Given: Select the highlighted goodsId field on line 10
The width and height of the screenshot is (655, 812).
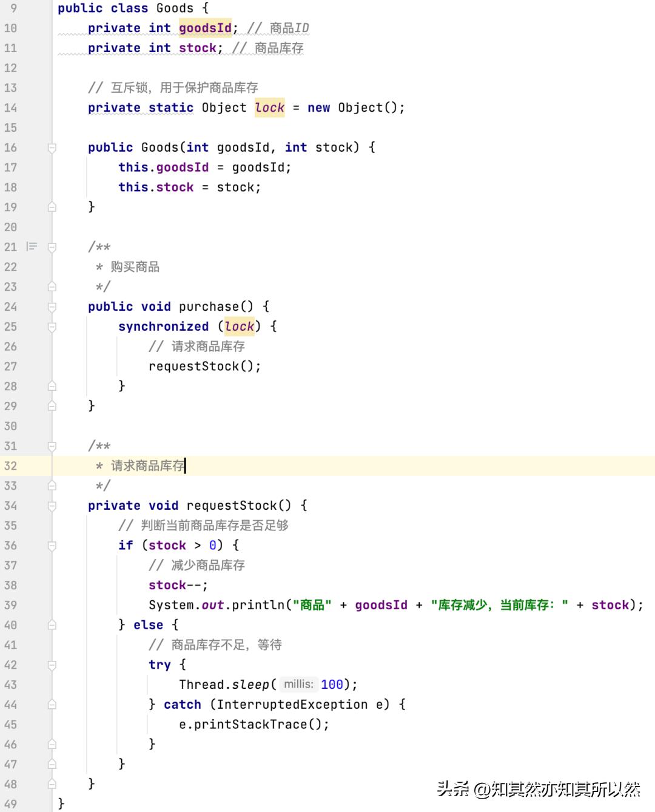Looking at the screenshot, I should (205, 28).
